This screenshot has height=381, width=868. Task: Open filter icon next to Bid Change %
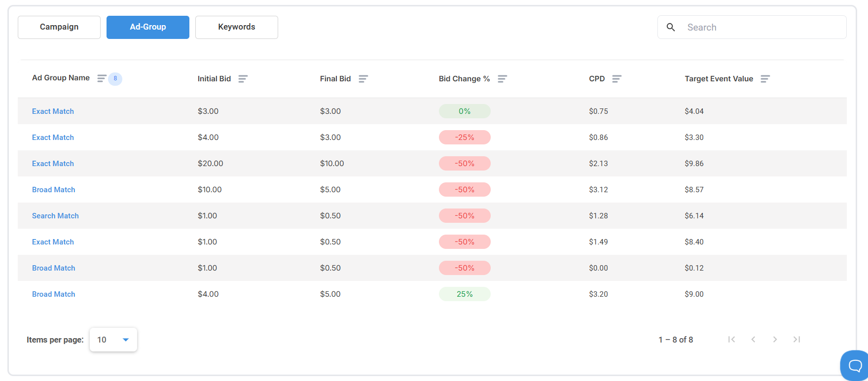(x=502, y=79)
